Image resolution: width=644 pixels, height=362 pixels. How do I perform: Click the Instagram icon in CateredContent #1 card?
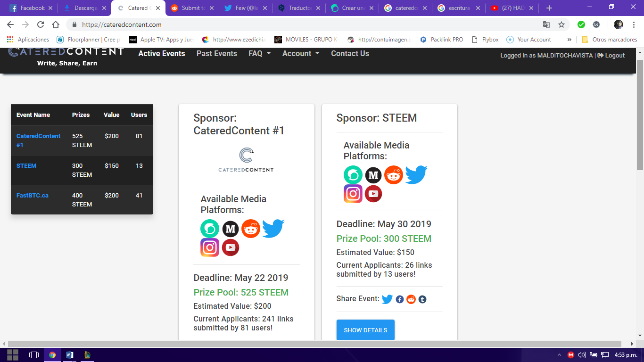point(210,247)
